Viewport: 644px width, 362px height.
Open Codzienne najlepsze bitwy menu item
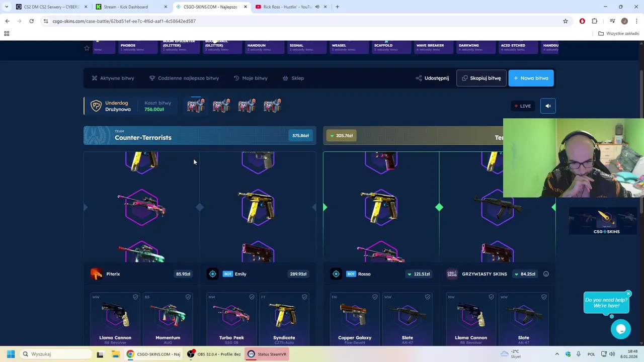(184, 78)
